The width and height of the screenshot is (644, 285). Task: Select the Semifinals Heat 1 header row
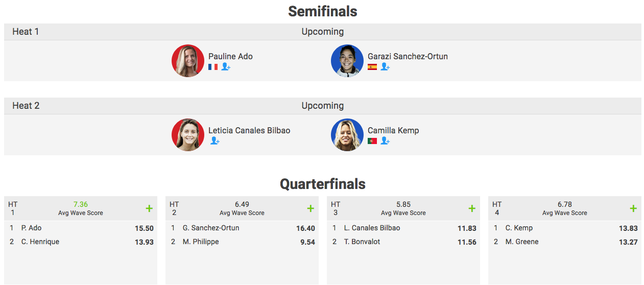pyautogui.click(x=322, y=32)
